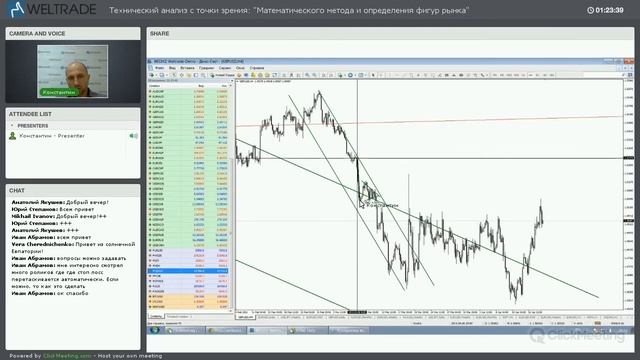Image resolution: width=640 pixels, height=360 pixels.
Task: Click the chart Zoom Out icon
Action: click(314, 75)
